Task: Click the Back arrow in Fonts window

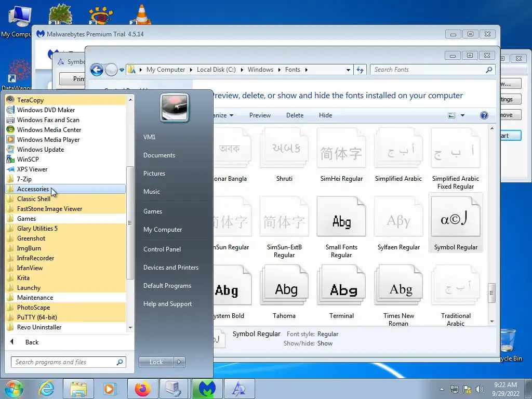Action: (x=97, y=70)
